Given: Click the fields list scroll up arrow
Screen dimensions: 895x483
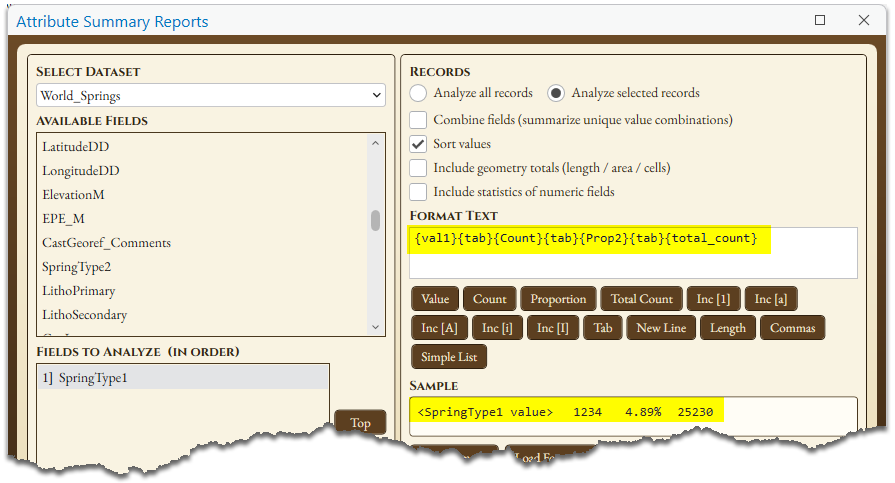Looking at the screenshot, I should pyautogui.click(x=375, y=143).
